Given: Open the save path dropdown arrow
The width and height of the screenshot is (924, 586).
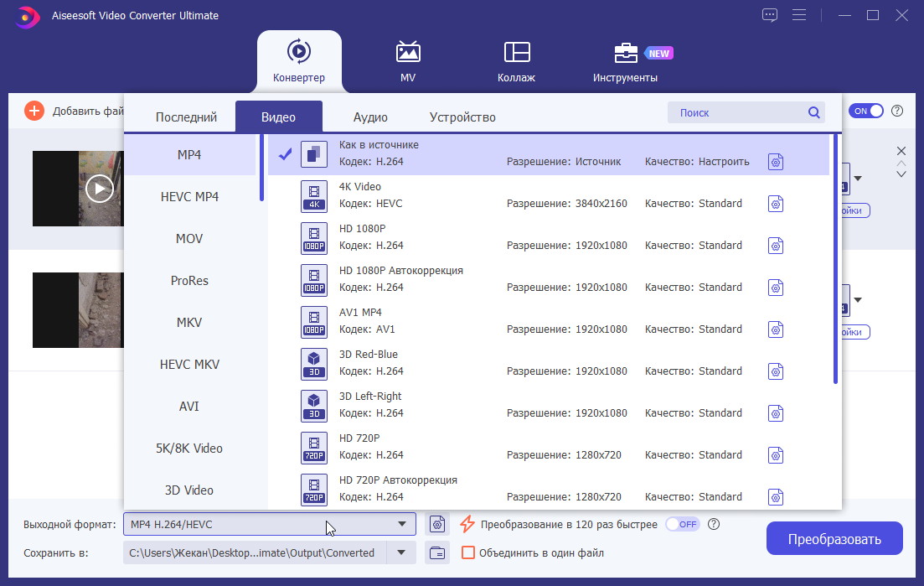Looking at the screenshot, I should [401, 552].
